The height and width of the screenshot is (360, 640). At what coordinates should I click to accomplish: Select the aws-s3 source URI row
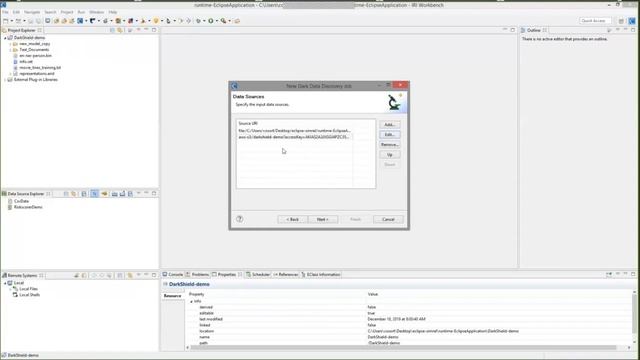click(x=294, y=137)
